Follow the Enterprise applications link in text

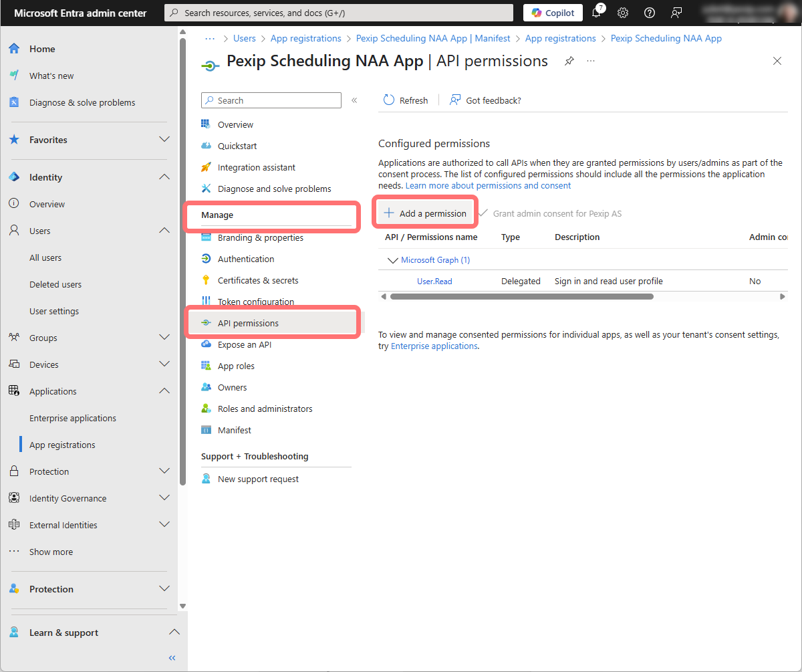point(434,346)
